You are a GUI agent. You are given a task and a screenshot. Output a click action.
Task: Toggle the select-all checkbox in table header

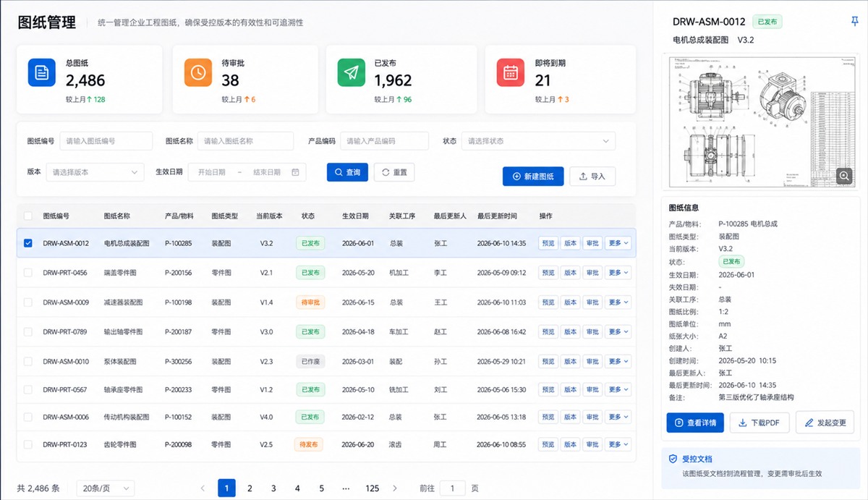pyautogui.click(x=28, y=216)
